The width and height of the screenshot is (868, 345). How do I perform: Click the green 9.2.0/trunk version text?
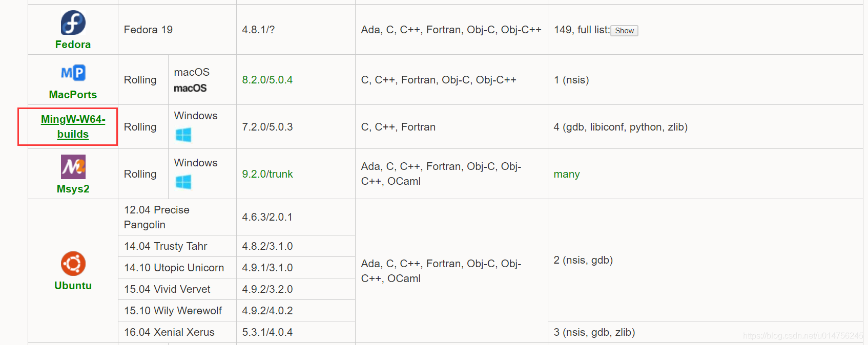coord(267,174)
